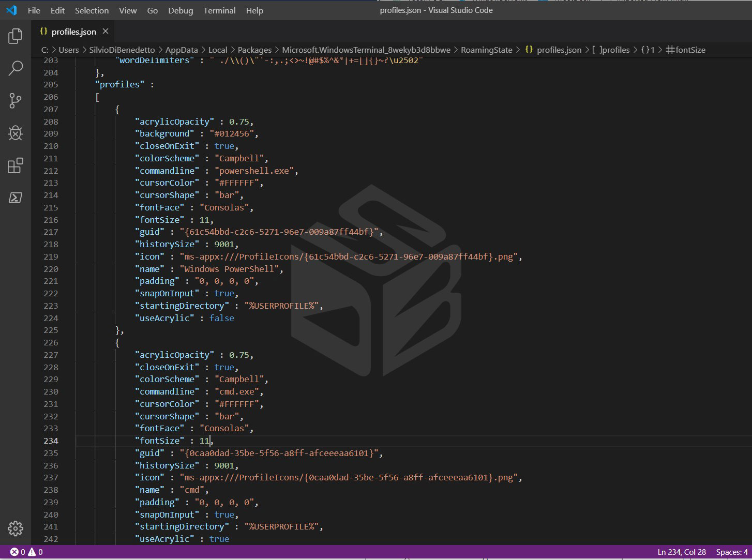Open the Explorer view in the activity bar

[x=15, y=36]
